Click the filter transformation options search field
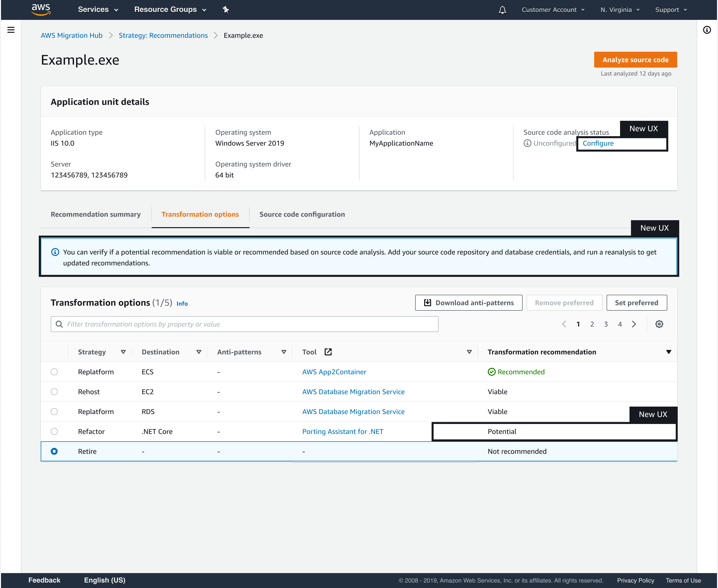Screen dimensions: 718x588 [x=244, y=324]
